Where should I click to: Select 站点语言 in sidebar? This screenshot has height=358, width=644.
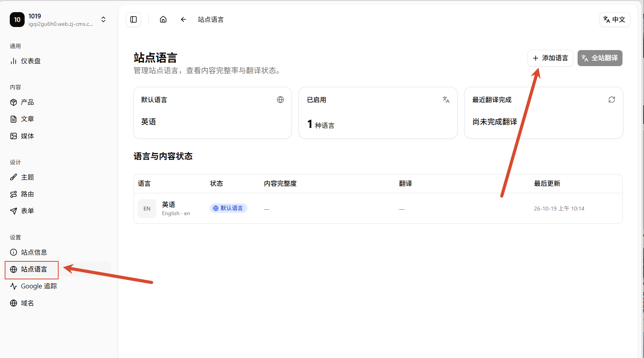coord(58,269)
